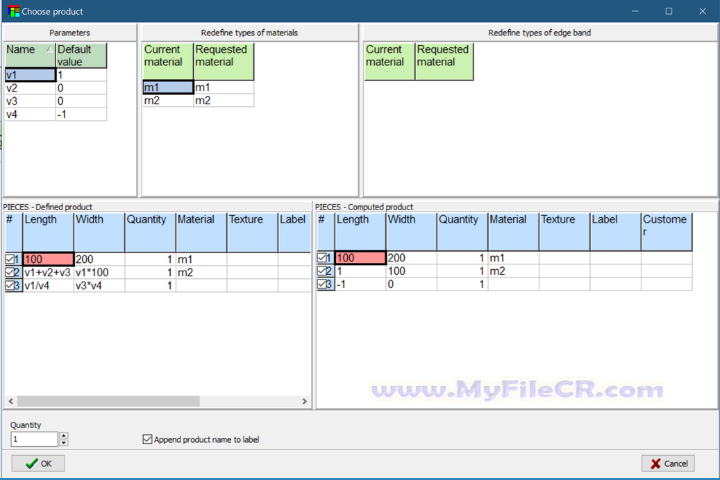Select Material m2 cell in Defined product
The height and width of the screenshot is (480, 720).
click(x=201, y=272)
